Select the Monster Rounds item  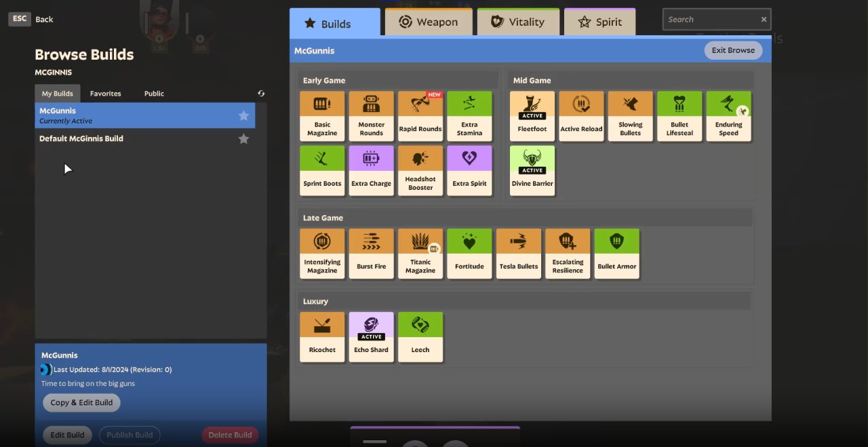point(371,116)
